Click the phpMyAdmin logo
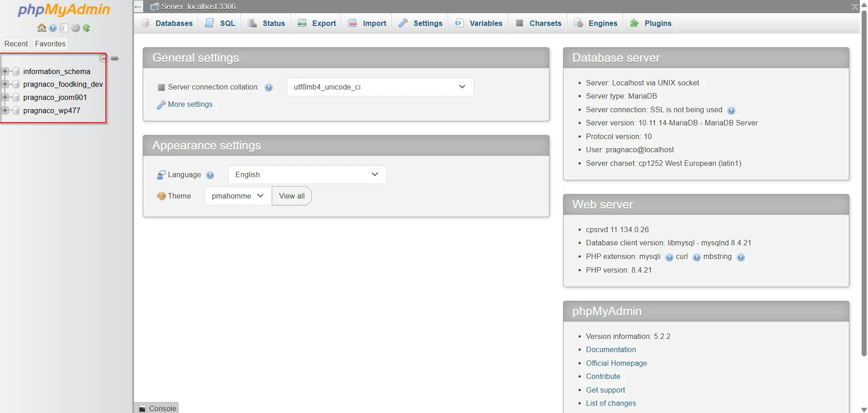Image resolution: width=868 pixels, height=413 pixels. point(64,10)
